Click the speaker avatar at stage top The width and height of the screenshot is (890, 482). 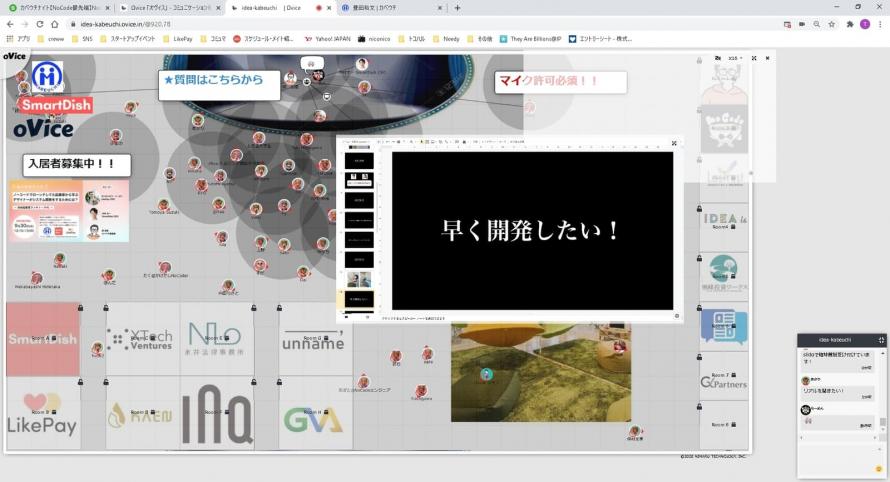362,64
